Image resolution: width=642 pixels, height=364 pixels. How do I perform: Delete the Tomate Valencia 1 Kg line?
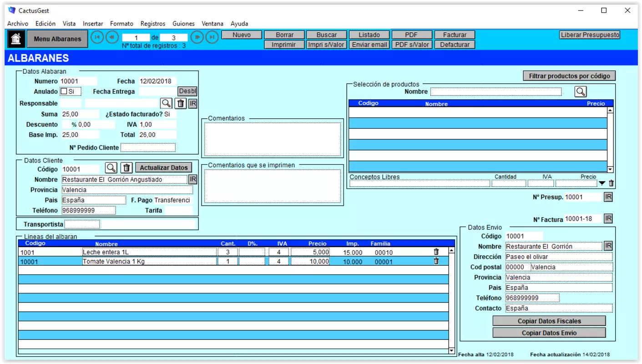pos(436,261)
